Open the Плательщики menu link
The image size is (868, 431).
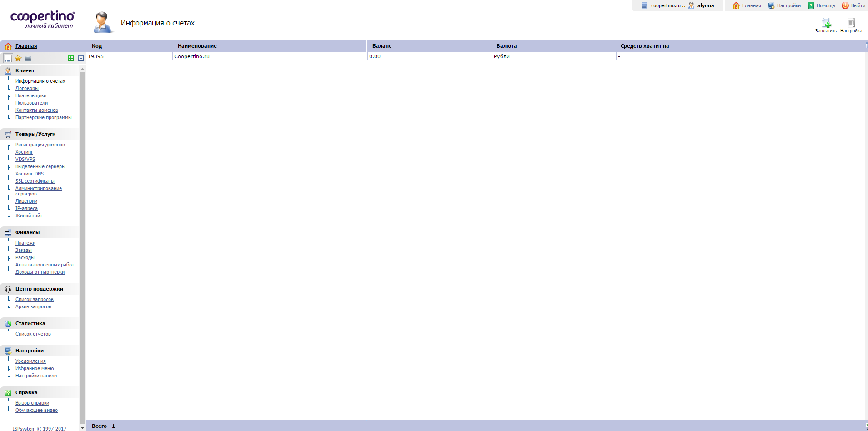tap(31, 95)
